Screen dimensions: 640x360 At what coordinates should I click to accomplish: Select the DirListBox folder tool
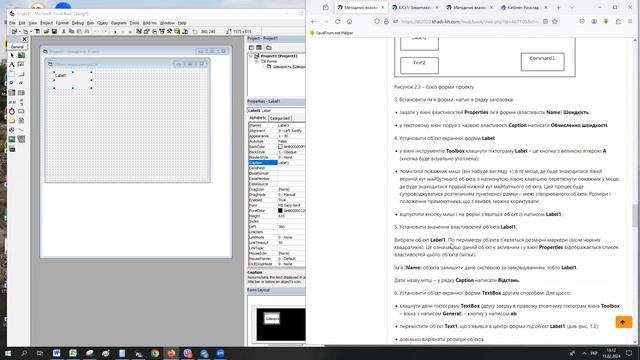pos(12,121)
